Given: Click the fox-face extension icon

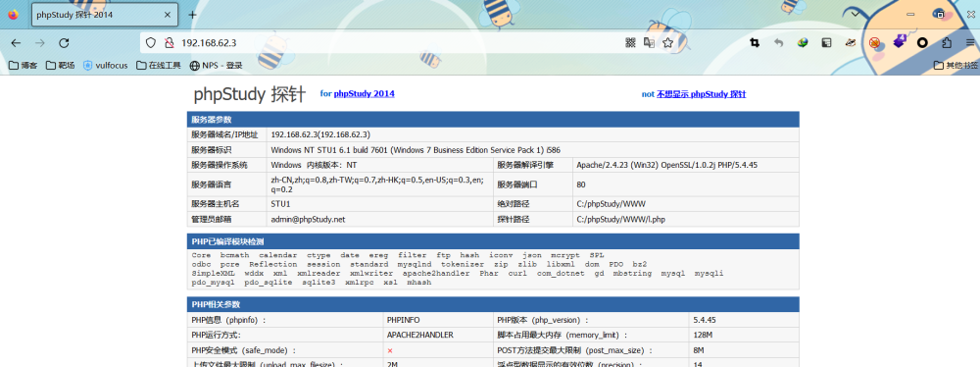Looking at the screenshot, I should pyautogui.click(x=850, y=42).
